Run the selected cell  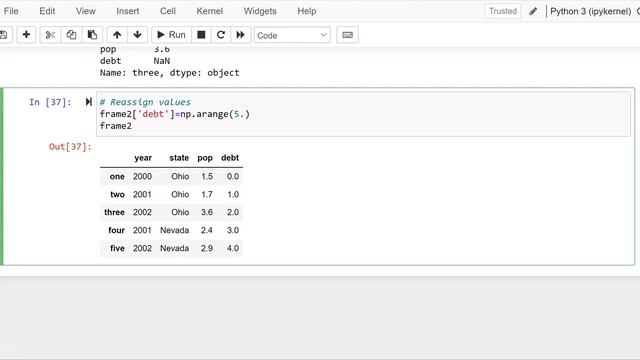pos(171,35)
